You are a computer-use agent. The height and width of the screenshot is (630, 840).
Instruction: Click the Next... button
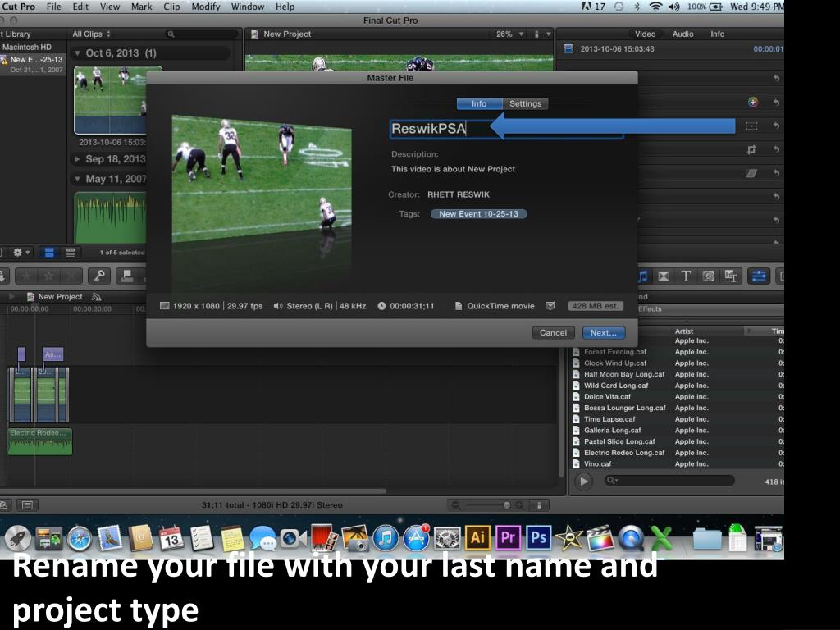[x=603, y=333]
